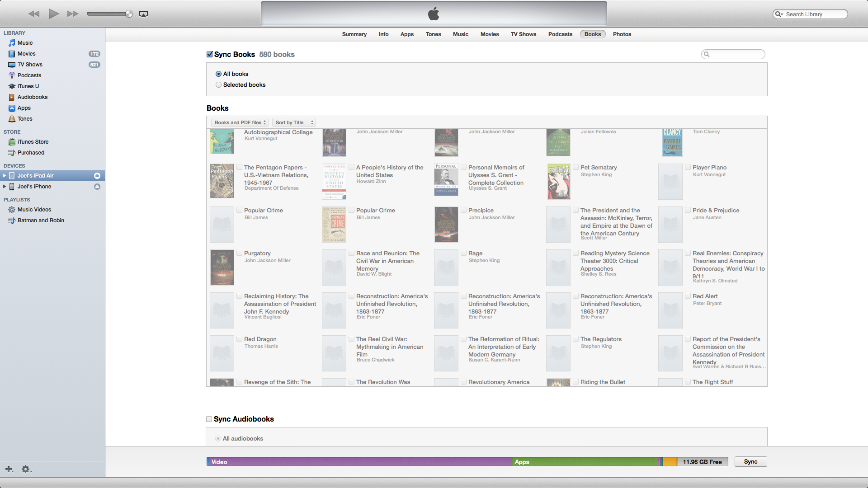This screenshot has width=868, height=488.
Task: Open the Apps library icon
Action: [x=12, y=108]
